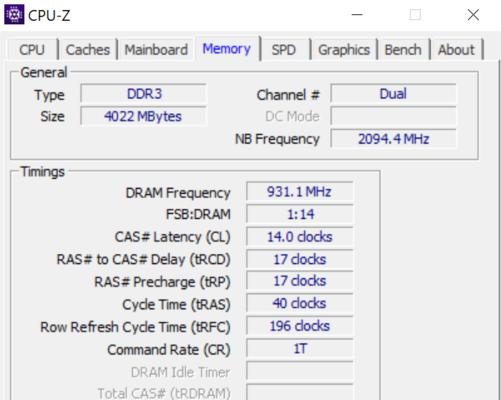Image resolution: width=501 pixels, height=400 pixels.
Task: Click the CAS# Latency (CL) label
Action: [x=173, y=237]
